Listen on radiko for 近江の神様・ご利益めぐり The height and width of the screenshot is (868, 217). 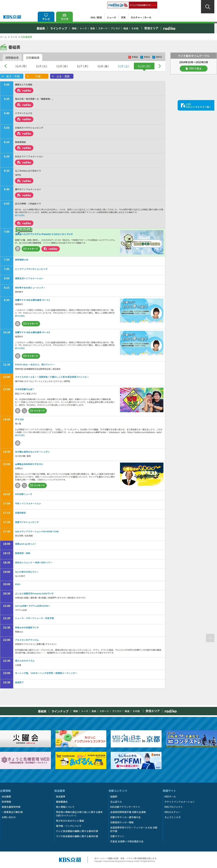pyautogui.click(x=24, y=223)
